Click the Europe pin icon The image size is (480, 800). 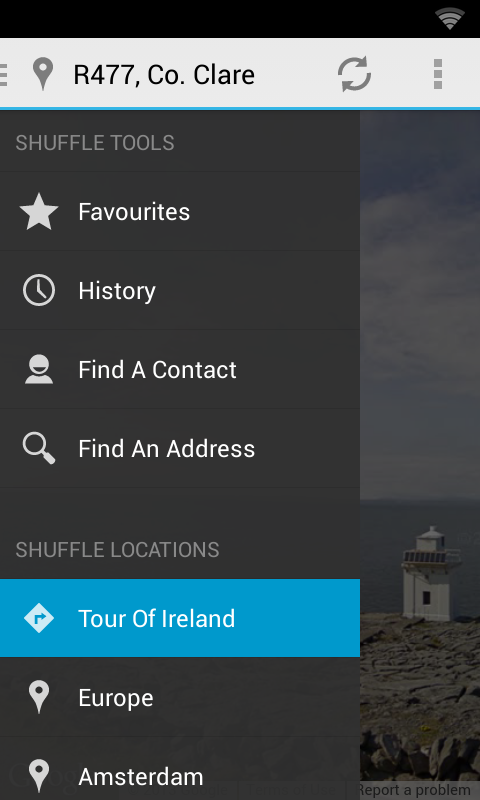pos(39,697)
